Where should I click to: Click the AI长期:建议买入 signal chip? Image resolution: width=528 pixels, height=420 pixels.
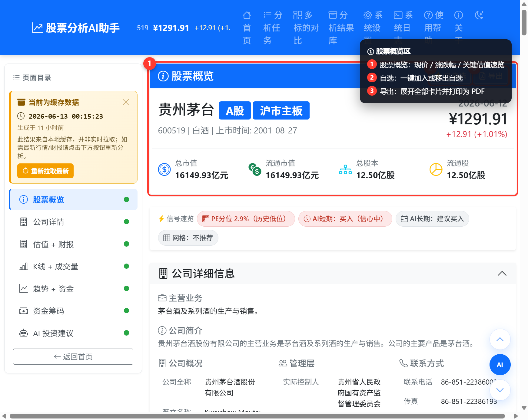pos(432,218)
